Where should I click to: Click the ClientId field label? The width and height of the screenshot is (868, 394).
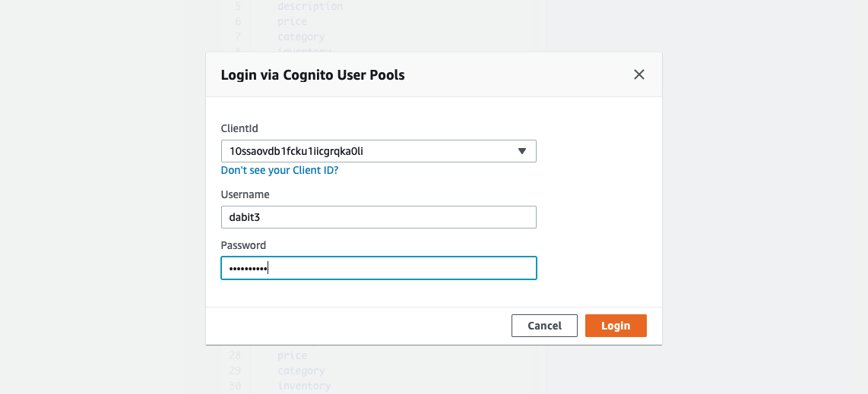pyautogui.click(x=239, y=129)
